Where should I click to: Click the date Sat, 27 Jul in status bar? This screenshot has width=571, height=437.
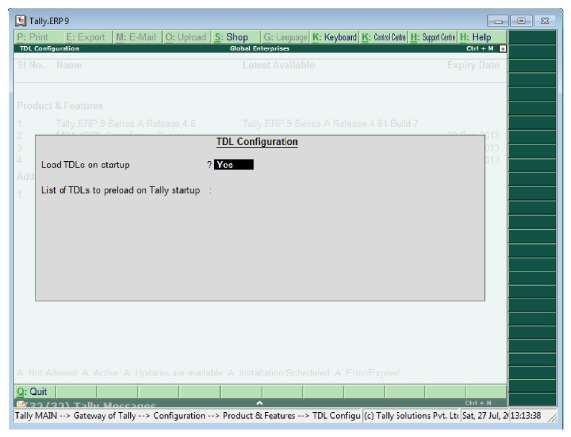pyautogui.click(x=485, y=416)
